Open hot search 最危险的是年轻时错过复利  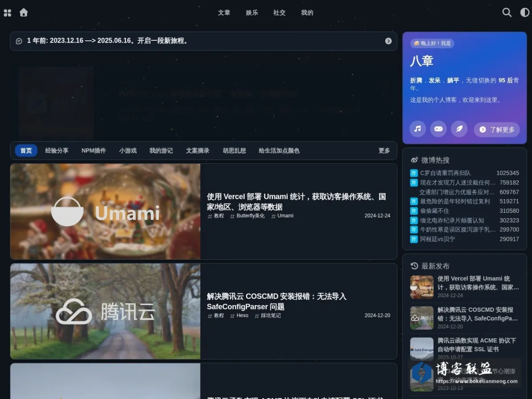[455, 201]
